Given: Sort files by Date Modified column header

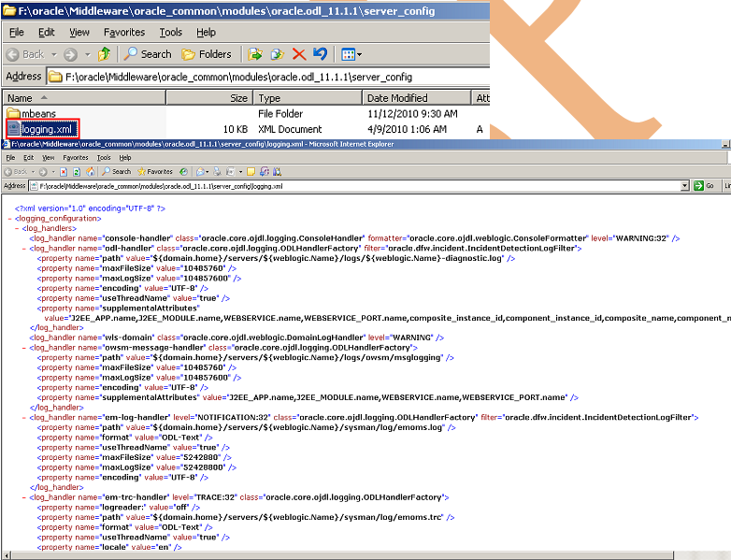Looking at the screenshot, I should pos(416,98).
